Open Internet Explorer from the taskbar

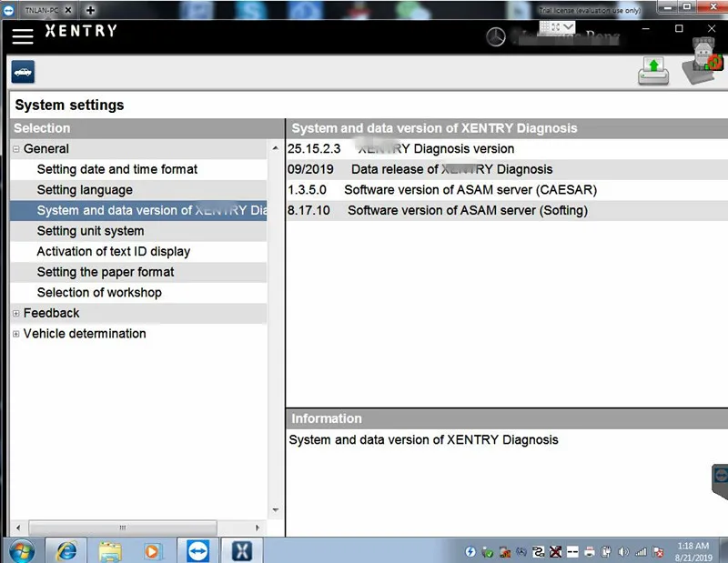click(x=66, y=551)
